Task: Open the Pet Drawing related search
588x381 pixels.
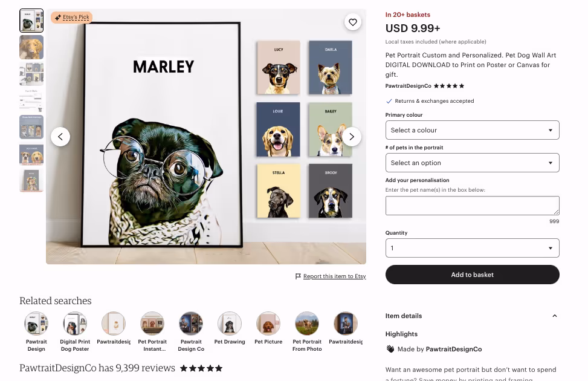Action: (x=230, y=328)
